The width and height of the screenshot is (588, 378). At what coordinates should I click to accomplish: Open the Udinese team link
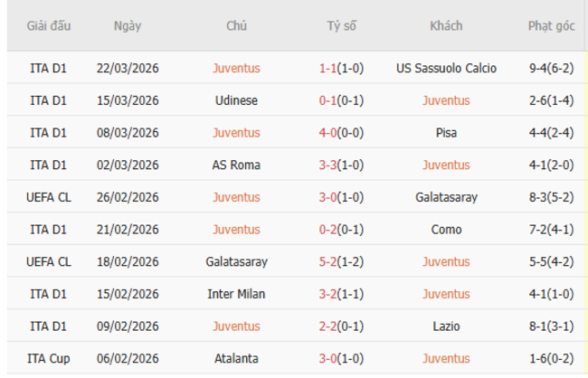click(236, 100)
